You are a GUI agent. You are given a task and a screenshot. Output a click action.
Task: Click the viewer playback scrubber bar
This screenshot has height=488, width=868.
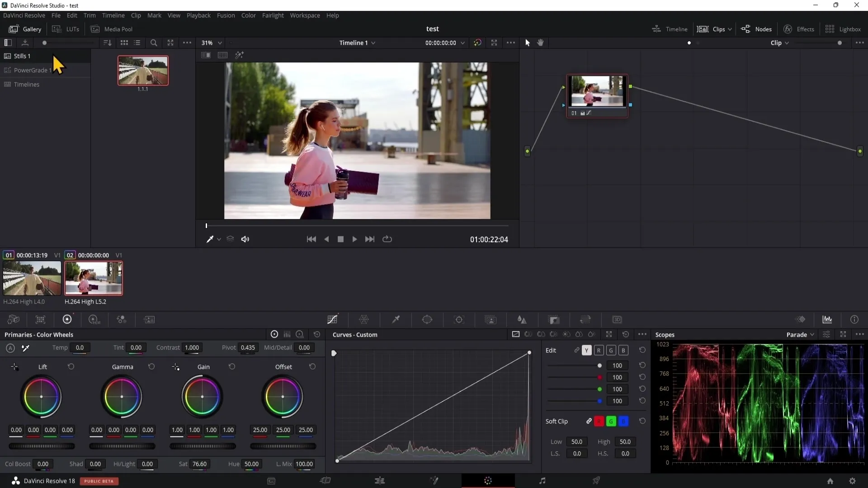click(x=357, y=225)
